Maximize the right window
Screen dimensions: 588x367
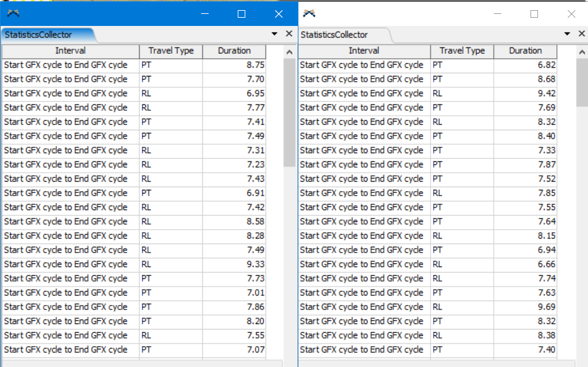pos(534,14)
